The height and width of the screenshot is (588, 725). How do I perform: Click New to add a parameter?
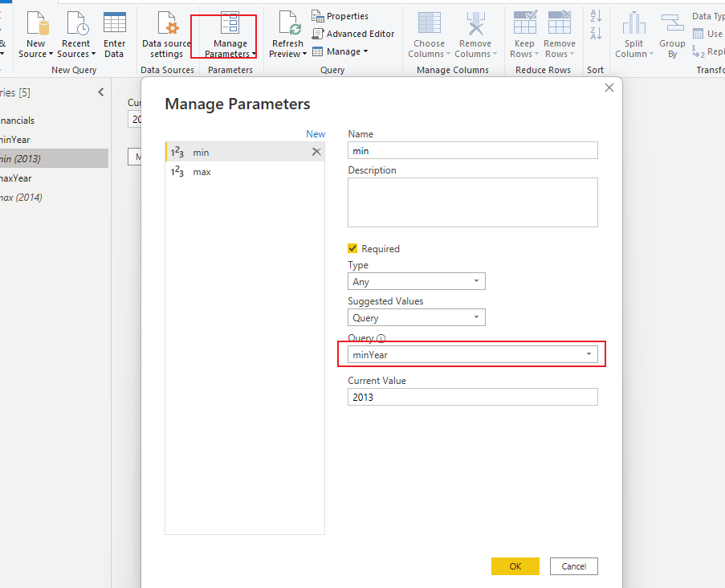316,133
